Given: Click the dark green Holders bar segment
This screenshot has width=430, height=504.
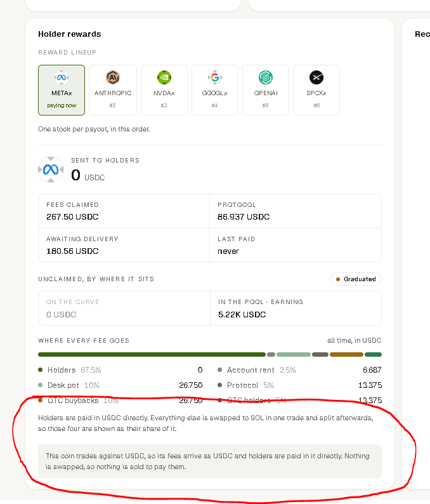Looking at the screenshot, I should pyautogui.click(x=152, y=355).
